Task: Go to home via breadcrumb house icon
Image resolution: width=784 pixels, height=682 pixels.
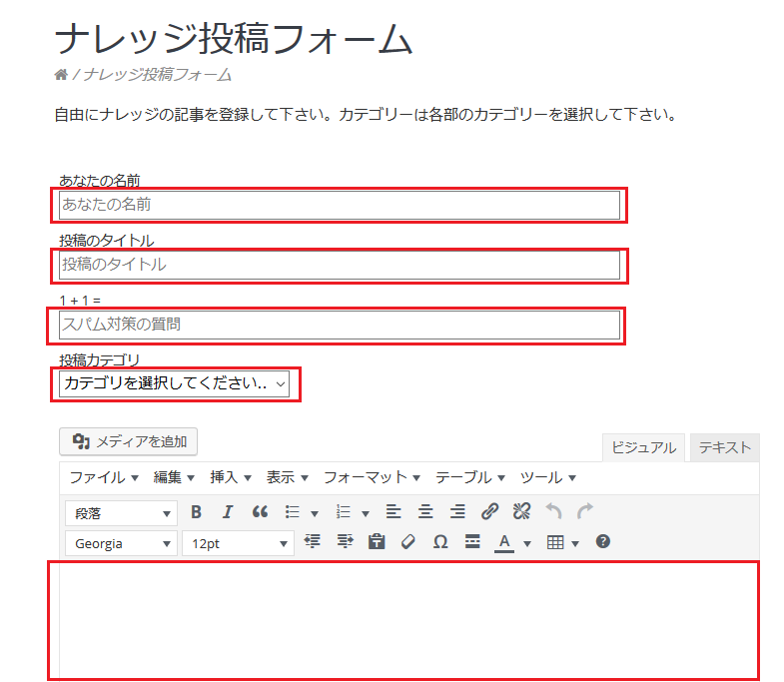Action: tap(61, 75)
